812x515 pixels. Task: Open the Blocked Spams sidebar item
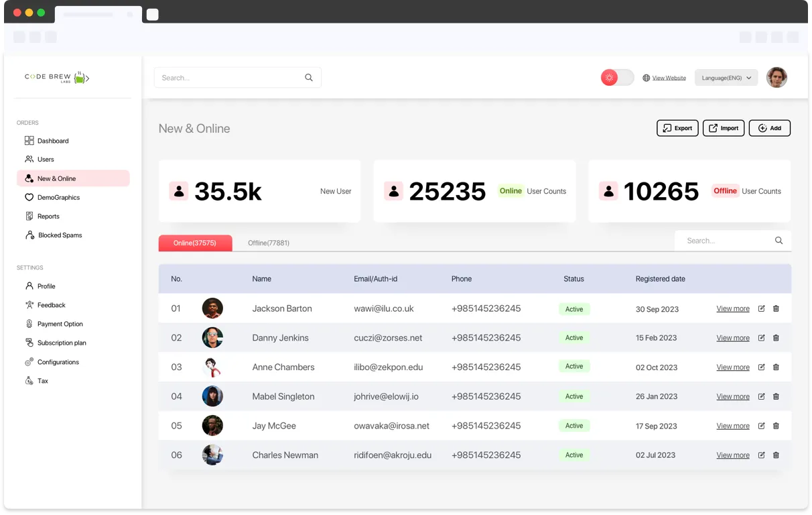pyautogui.click(x=60, y=235)
